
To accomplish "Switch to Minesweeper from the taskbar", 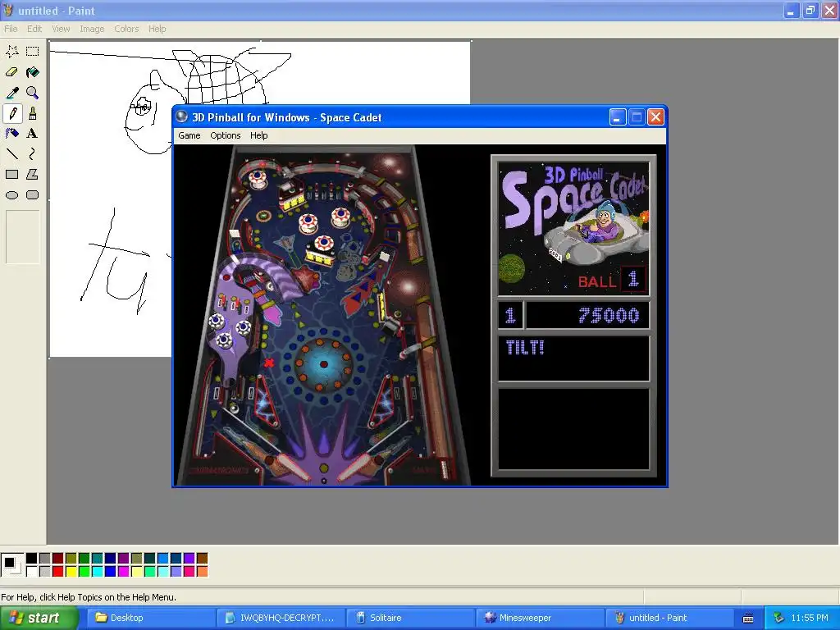I will point(540,618).
